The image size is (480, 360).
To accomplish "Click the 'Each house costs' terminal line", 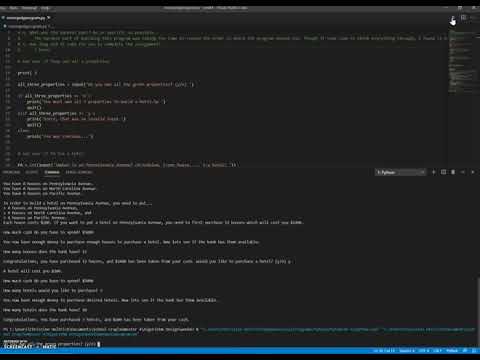I will pyautogui.click(x=153, y=222).
